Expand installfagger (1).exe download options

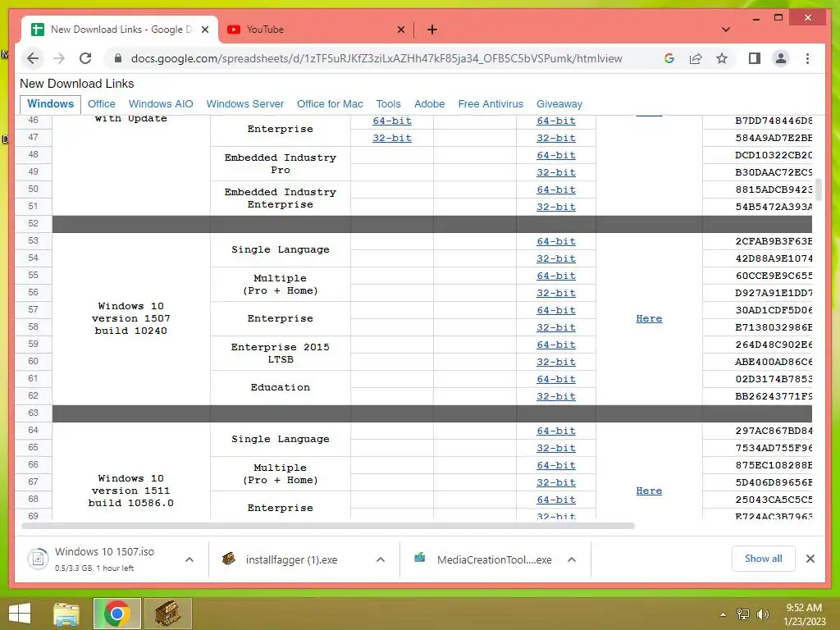(x=381, y=559)
